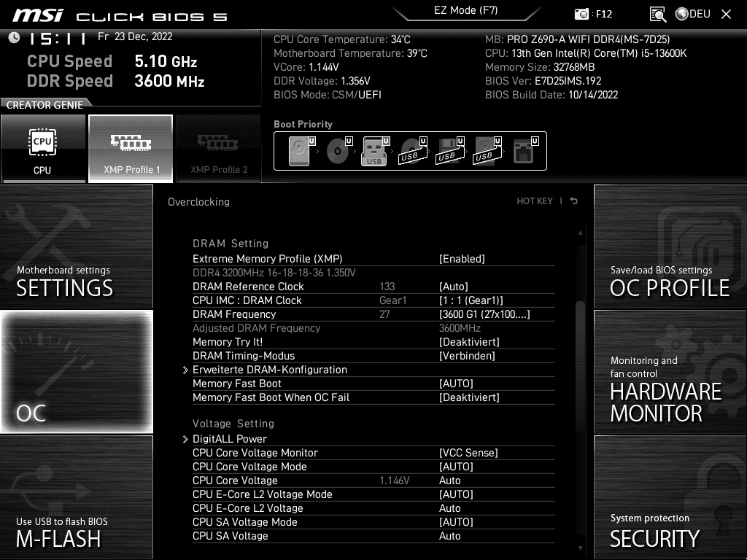Change Extreme Memory Profile (XMP) Enabled value

pos(462,259)
